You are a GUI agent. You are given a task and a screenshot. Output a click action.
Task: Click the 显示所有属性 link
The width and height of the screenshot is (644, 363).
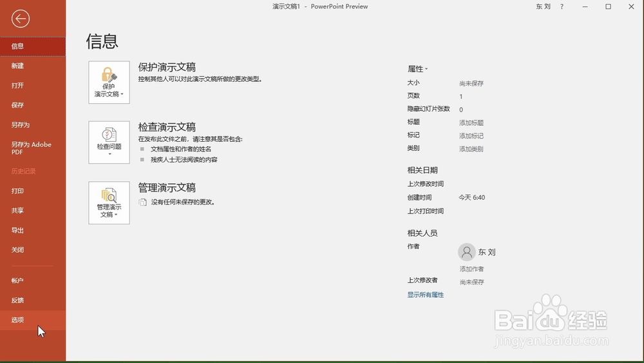point(426,295)
